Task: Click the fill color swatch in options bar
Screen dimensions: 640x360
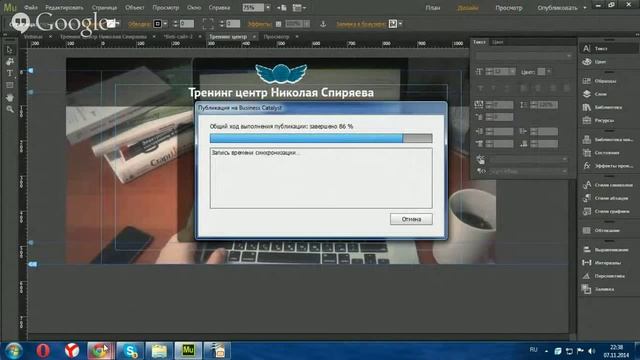Action: (111, 24)
